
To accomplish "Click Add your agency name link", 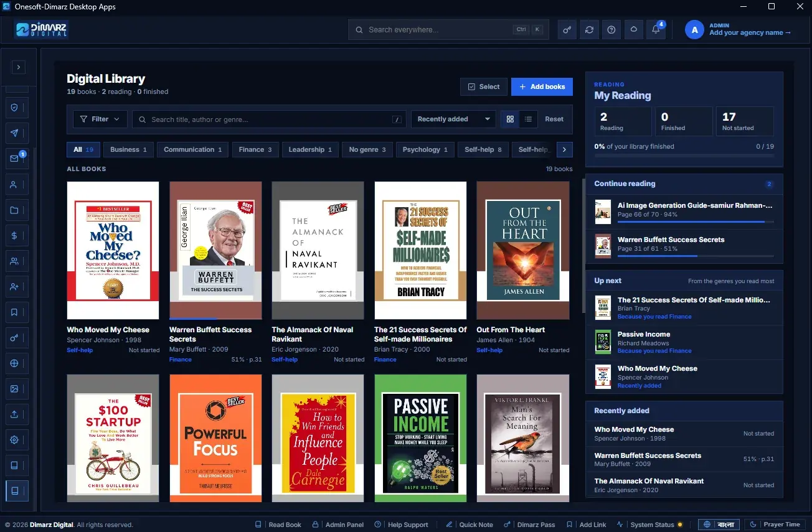I will [750, 33].
